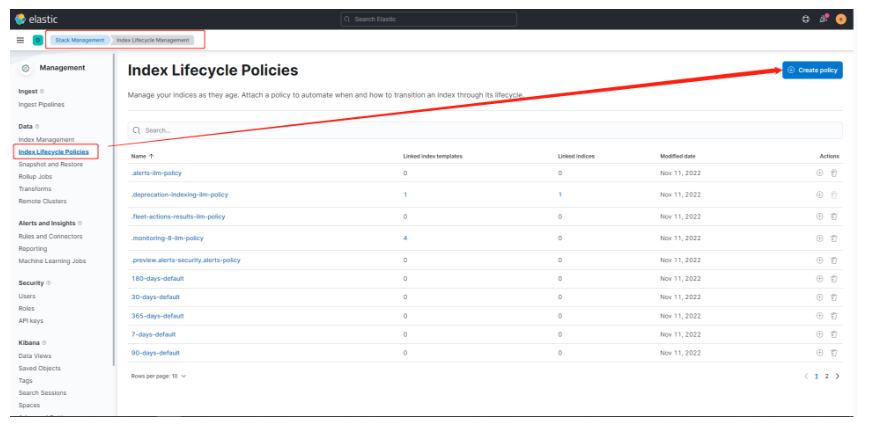This screenshot has width=874, height=426.
Task: Go to page 2 of policies
Action: (827, 376)
